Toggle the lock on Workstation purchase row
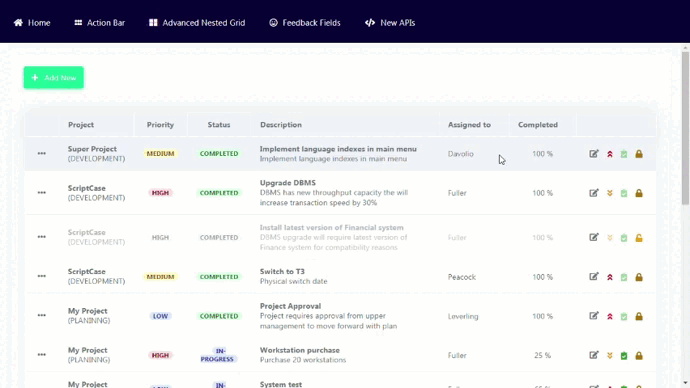The height and width of the screenshot is (388, 690). (639, 355)
